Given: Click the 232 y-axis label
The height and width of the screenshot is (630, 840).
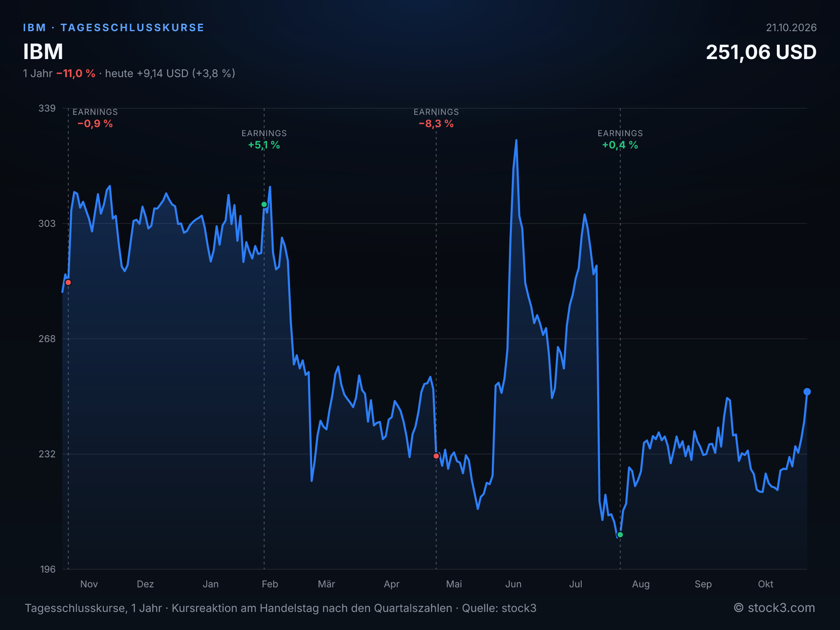Looking at the screenshot, I should coord(47,454).
